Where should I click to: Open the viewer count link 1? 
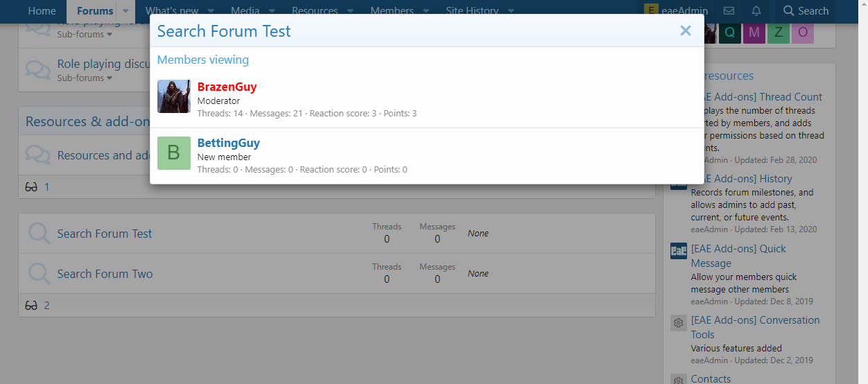[46, 187]
